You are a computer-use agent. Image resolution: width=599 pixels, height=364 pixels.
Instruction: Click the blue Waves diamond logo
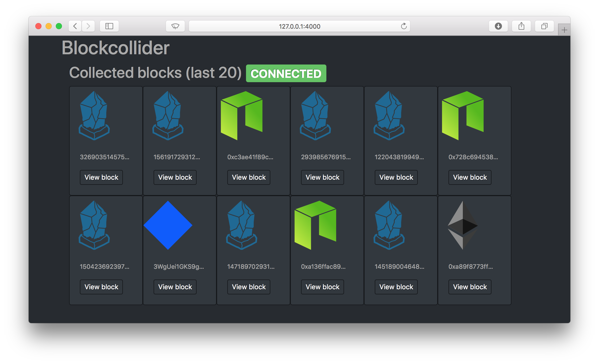(x=168, y=225)
